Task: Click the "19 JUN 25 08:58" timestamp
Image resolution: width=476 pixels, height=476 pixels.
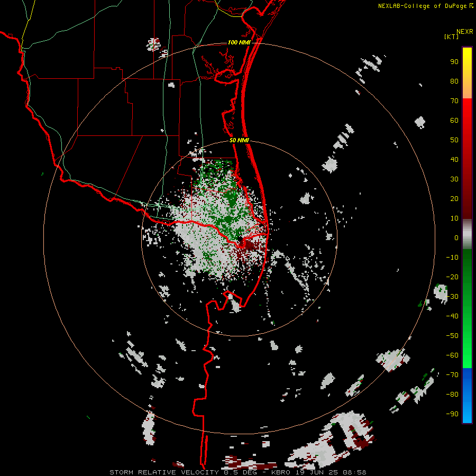Action: point(331,472)
